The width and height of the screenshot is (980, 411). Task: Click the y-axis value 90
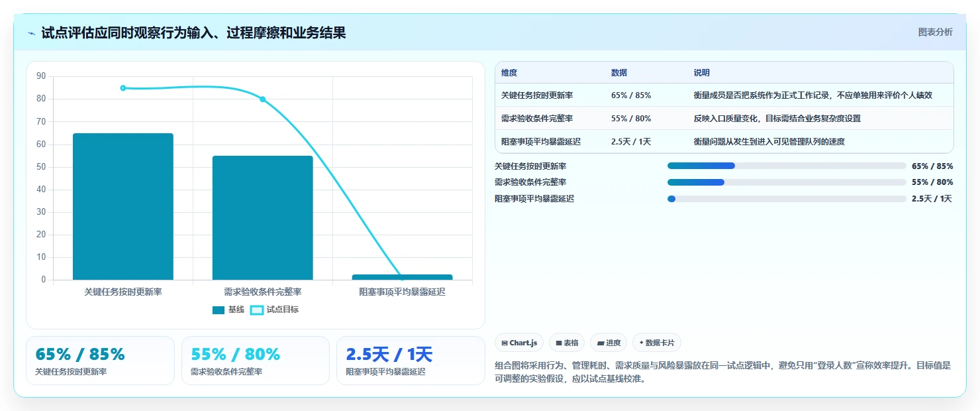click(41, 76)
